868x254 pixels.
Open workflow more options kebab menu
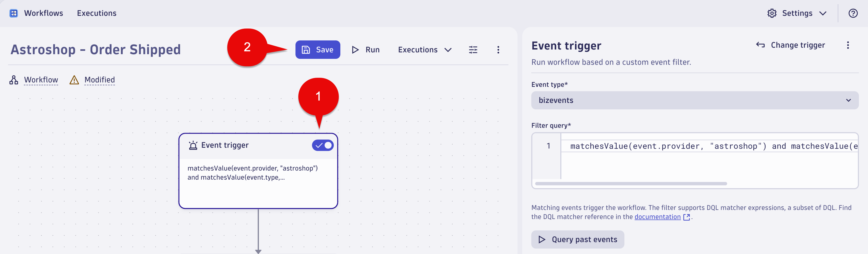498,50
